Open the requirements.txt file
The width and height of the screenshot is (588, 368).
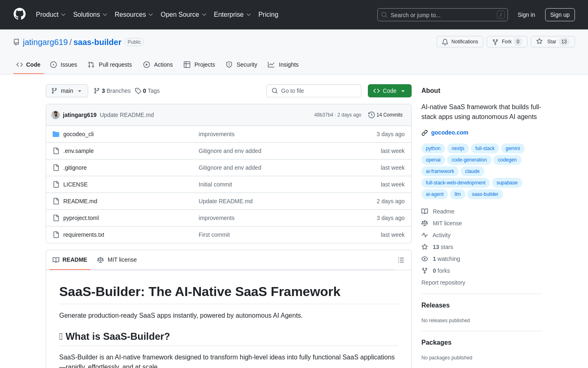[84, 235]
